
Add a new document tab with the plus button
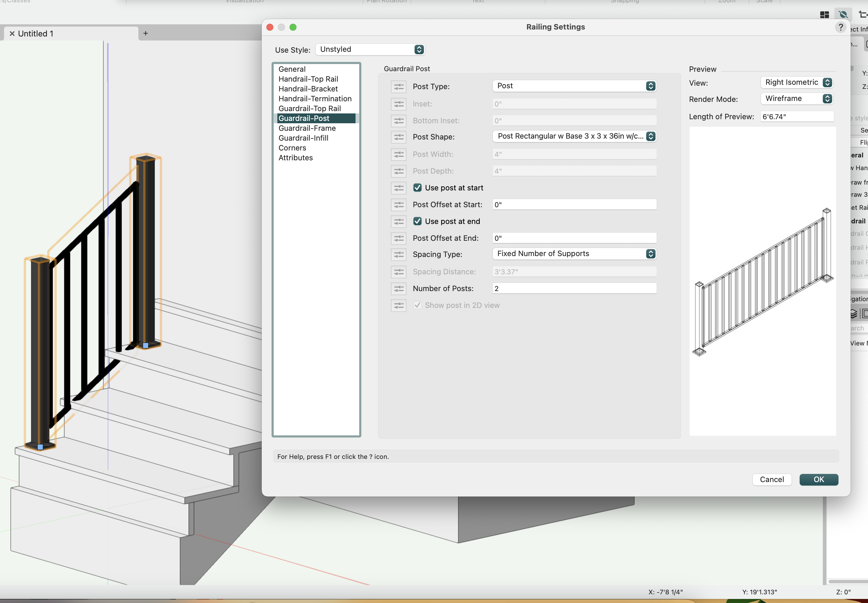(146, 33)
